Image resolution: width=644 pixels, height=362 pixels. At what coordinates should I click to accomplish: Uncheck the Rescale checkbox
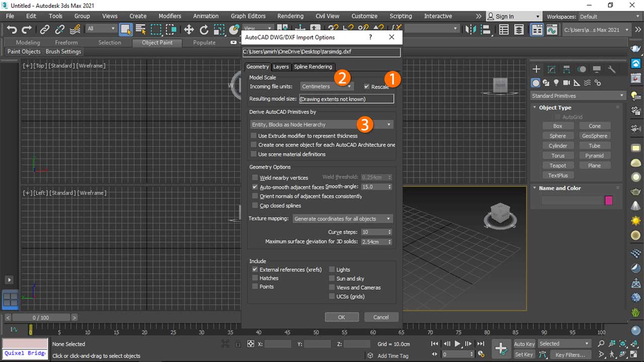[367, 86]
